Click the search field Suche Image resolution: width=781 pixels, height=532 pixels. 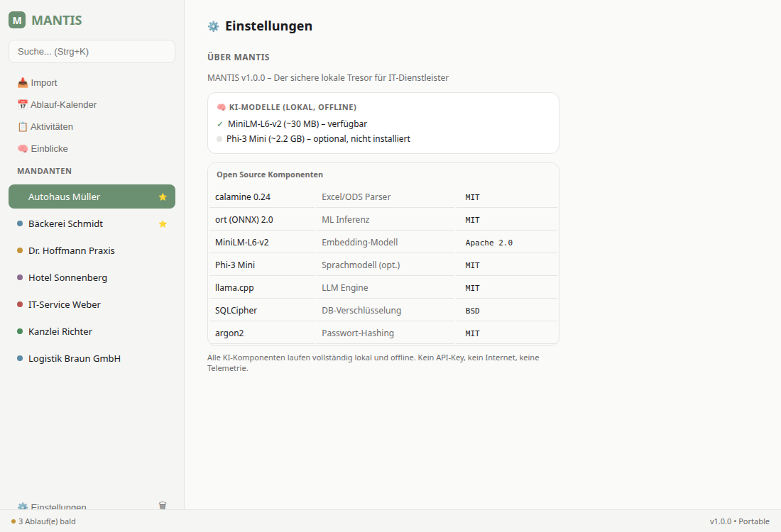point(92,52)
